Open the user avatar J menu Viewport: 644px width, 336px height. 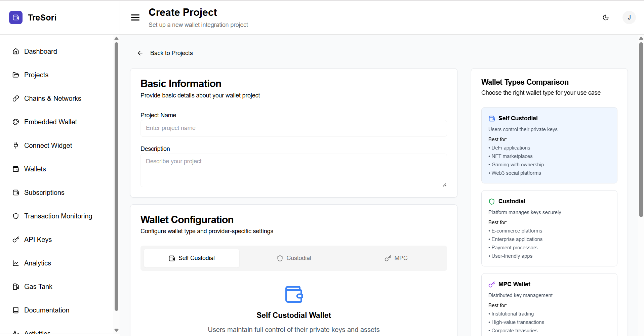tap(629, 17)
